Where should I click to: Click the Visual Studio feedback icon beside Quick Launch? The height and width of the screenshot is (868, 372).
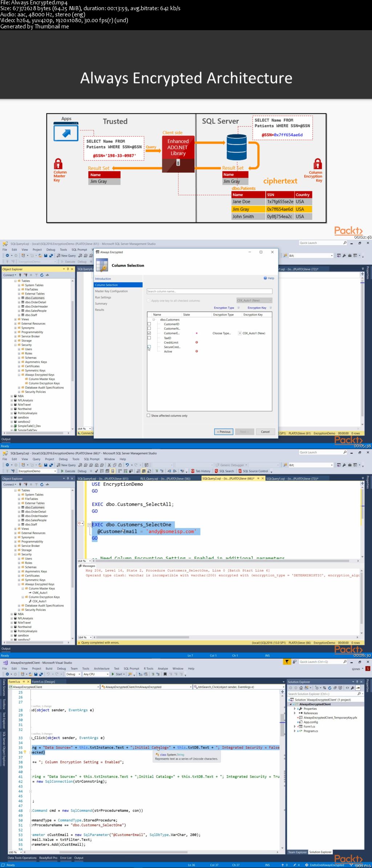tap(295, 662)
